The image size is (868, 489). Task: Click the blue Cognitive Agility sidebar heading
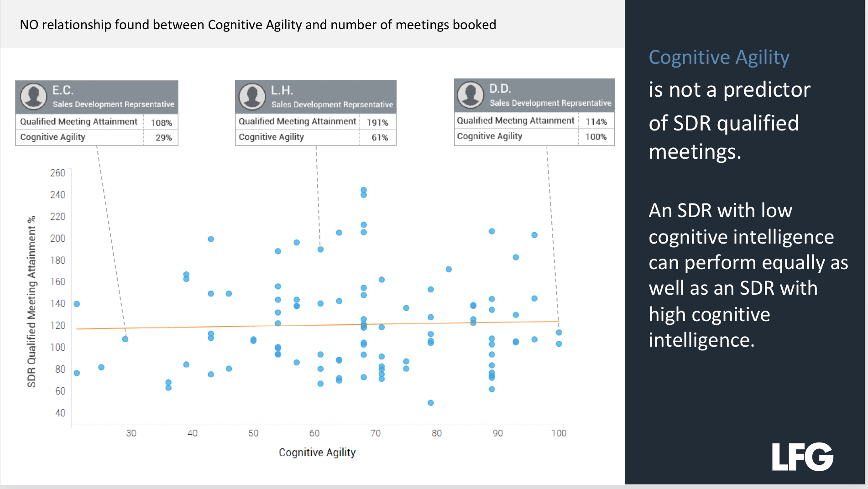[719, 57]
